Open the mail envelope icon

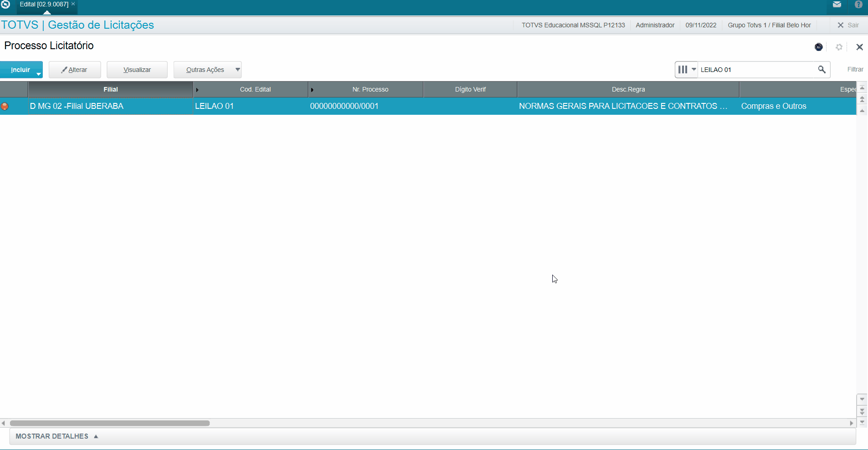837,5
